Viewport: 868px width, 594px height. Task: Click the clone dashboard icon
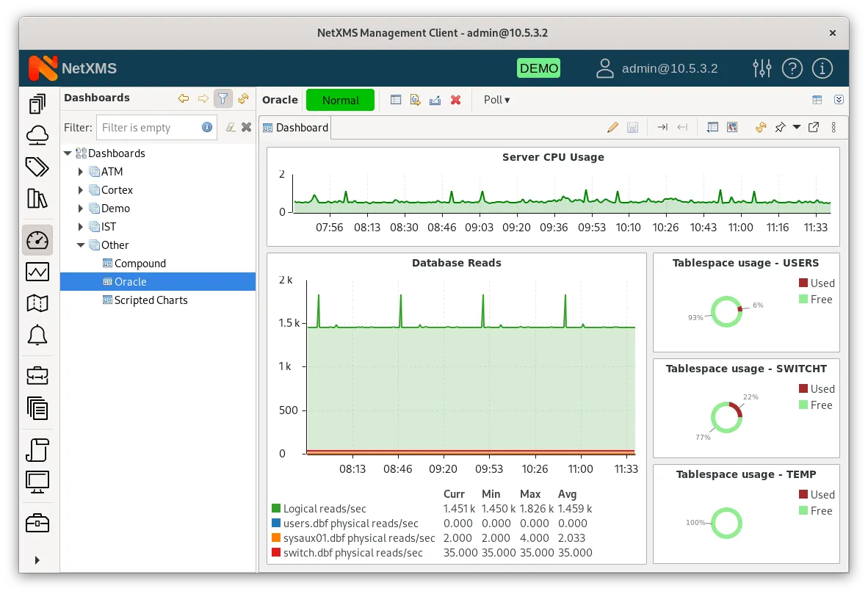[x=415, y=100]
